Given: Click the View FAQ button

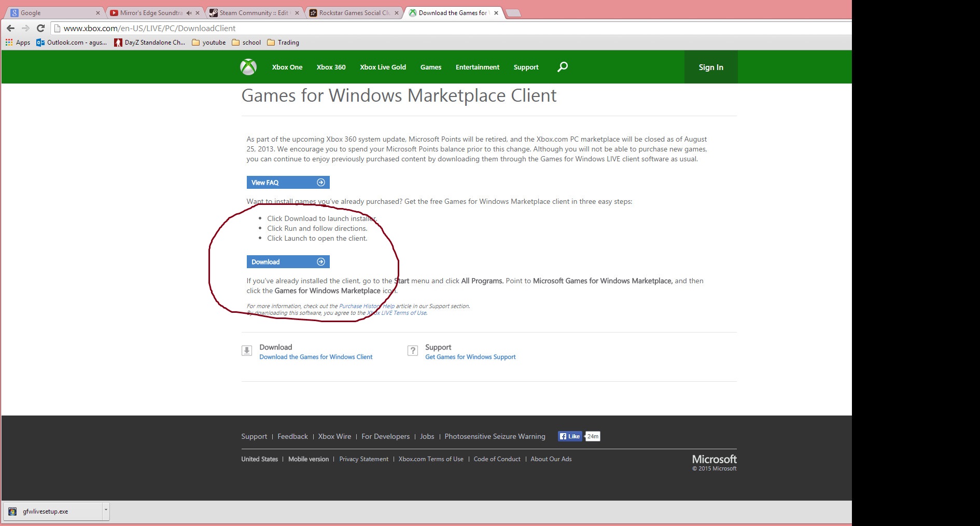Looking at the screenshot, I should click(288, 183).
